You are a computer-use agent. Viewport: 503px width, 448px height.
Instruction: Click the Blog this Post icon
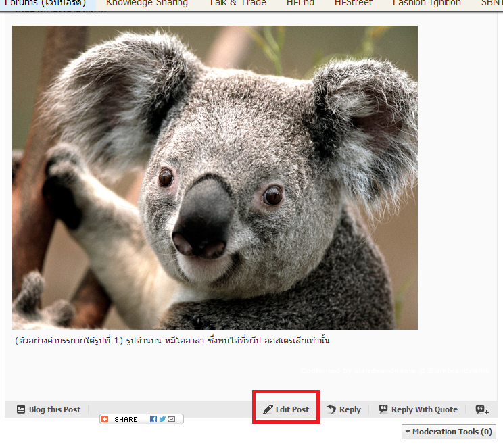[x=21, y=409]
